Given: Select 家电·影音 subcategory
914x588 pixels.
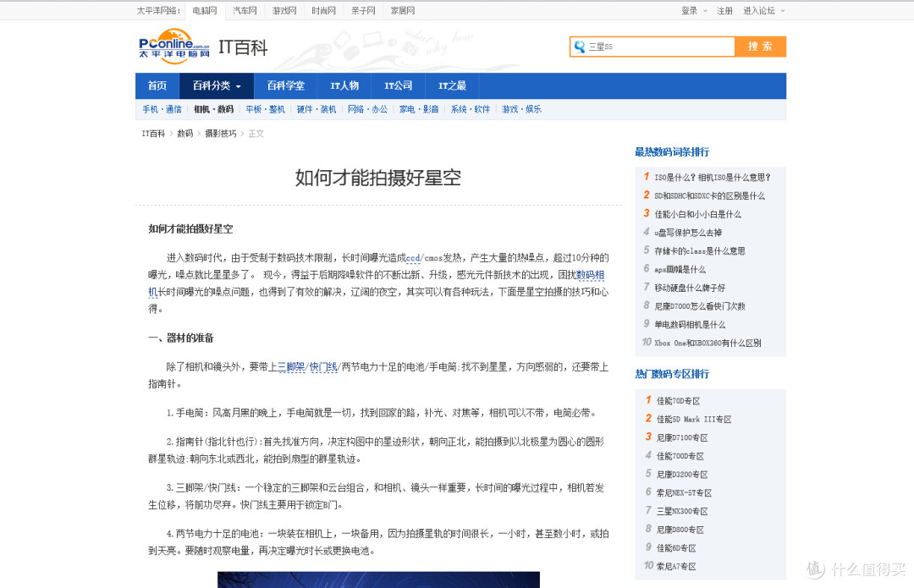Looking at the screenshot, I should coord(419,109).
